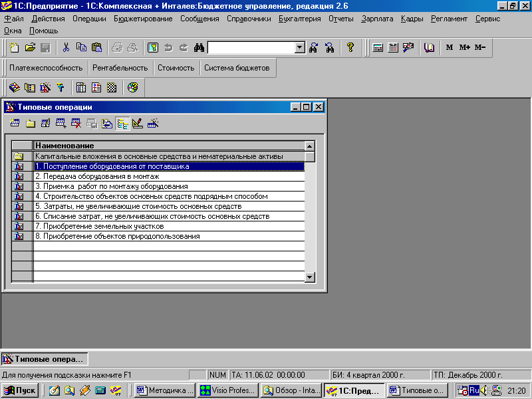
Task: Click the Пуск start button
Action: pos(20,390)
